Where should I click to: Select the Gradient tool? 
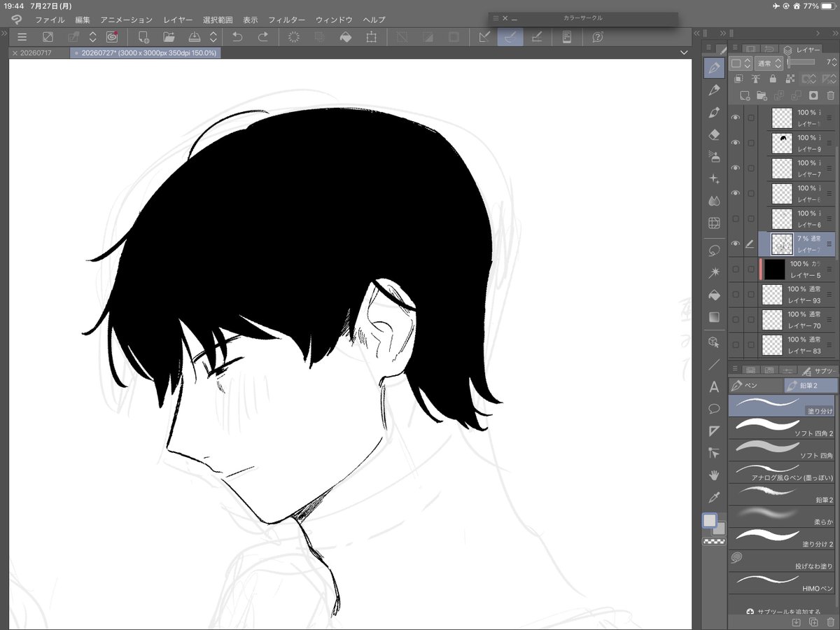(x=714, y=317)
